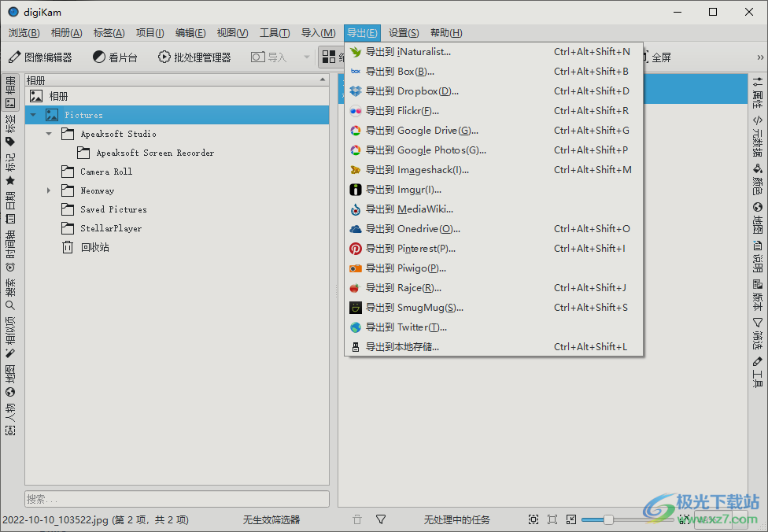768x532 pixels.
Task: Click the Dropbox icon in export menu
Action: click(356, 91)
